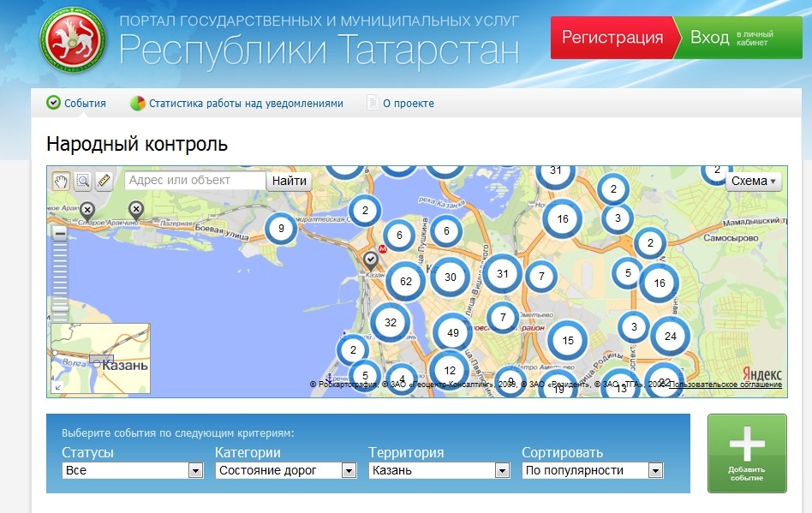This screenshot has height=513, width=812.
Task: Expand the Территория dropdown set to Казань
Action: [x=502, y=470]
